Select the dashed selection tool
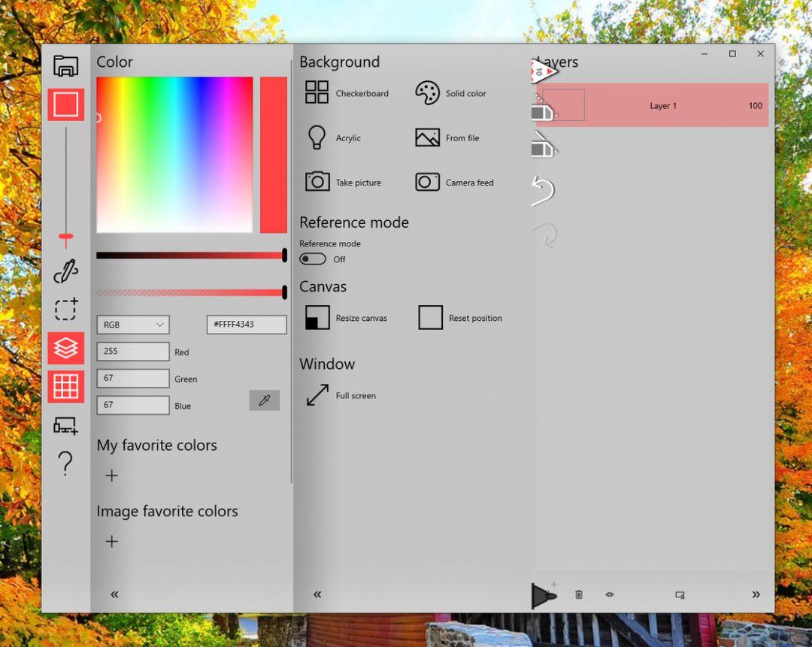This screenshot has width=812, height=647. (66, 309)
